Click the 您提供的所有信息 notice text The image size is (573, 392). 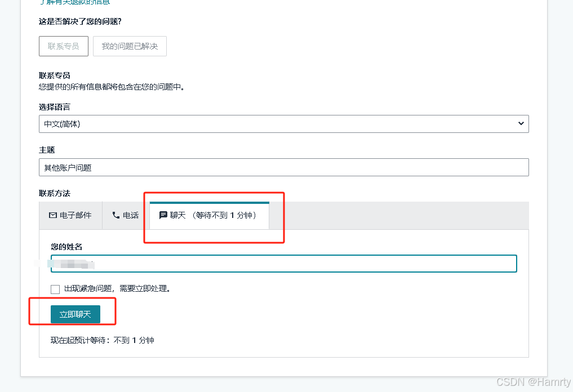[112, 87]
